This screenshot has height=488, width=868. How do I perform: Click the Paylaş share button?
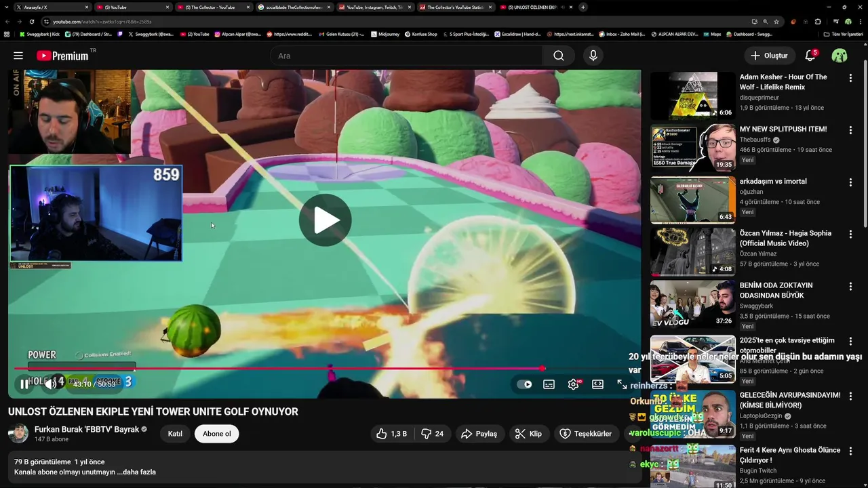tap(479, 434)
